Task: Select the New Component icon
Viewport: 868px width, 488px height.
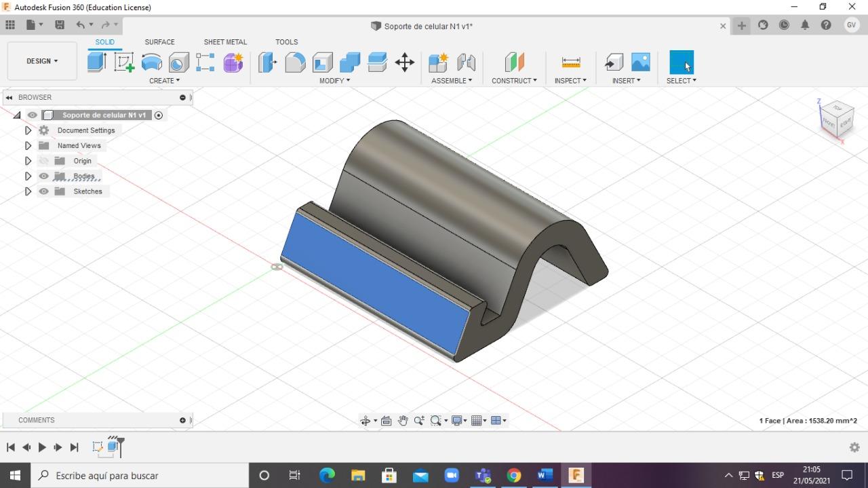Action: click(x=438, y=62)
